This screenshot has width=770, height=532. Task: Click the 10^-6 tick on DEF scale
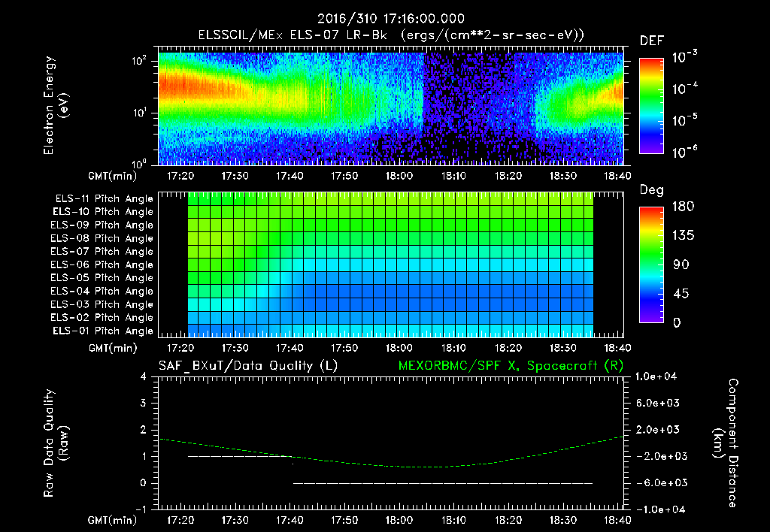click(x=684, y=152)
